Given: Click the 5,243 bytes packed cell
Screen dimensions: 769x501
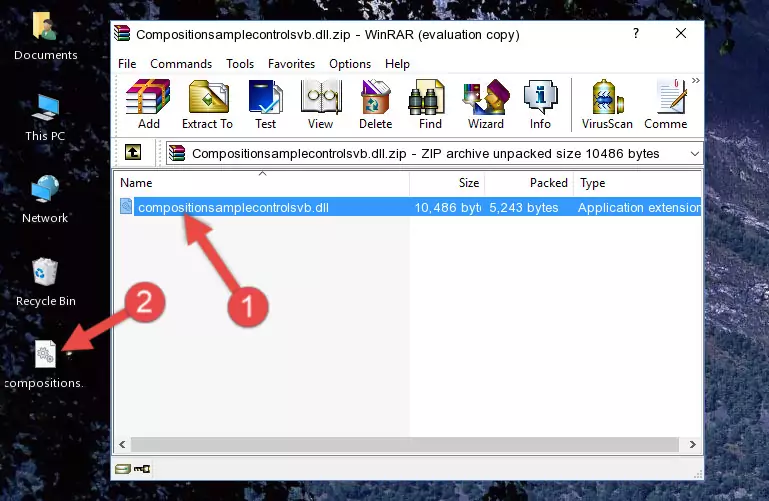Looking at the screenshot, I should pos(524,208).
